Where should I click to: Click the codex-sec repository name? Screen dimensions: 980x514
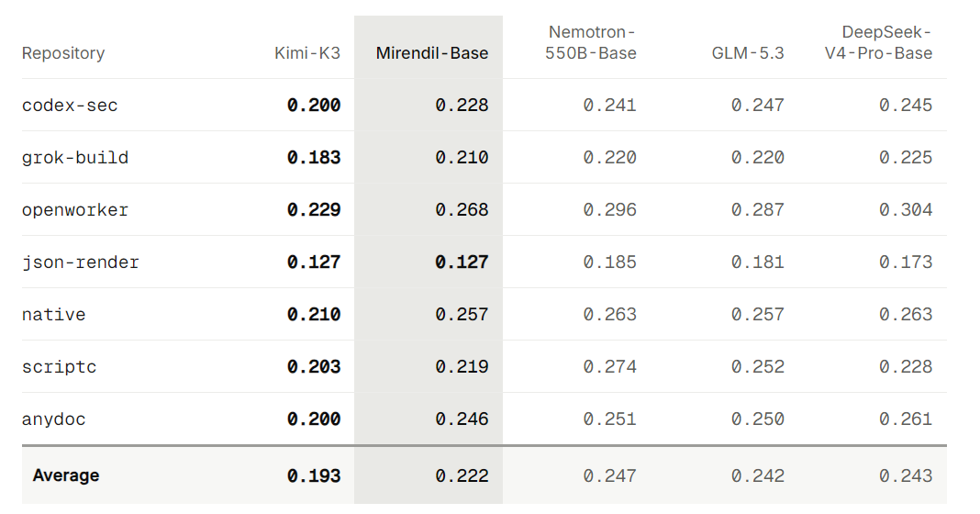[70, 105]
